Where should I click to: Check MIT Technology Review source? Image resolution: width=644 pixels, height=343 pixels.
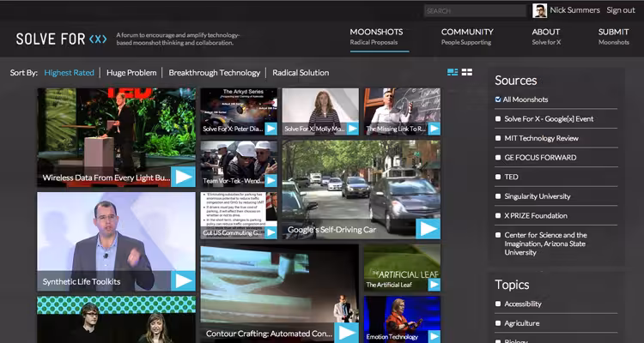pyautogui.click(x=498, y=138)
